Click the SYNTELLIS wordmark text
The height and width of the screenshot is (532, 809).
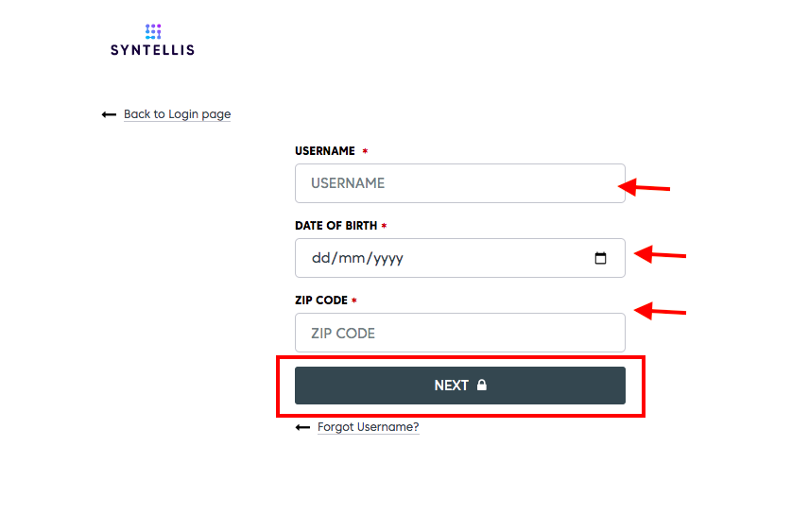click(153, 50)
